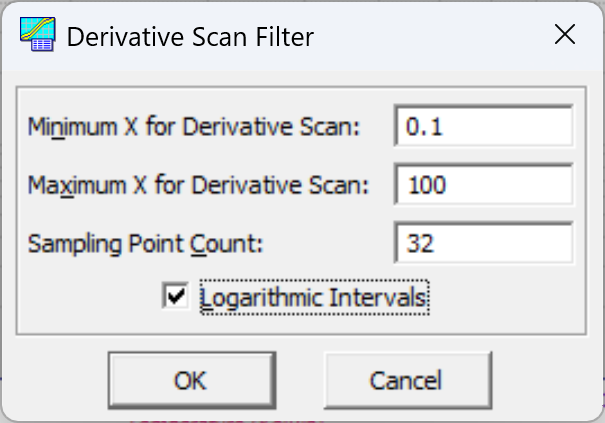Dismiss the dialog with the Cancel button

tap(408, 380)
